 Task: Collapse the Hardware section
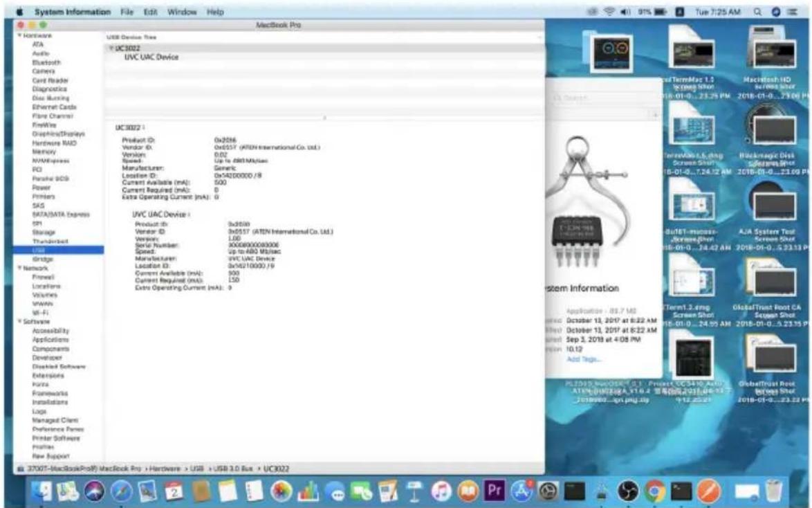[19, 36]
